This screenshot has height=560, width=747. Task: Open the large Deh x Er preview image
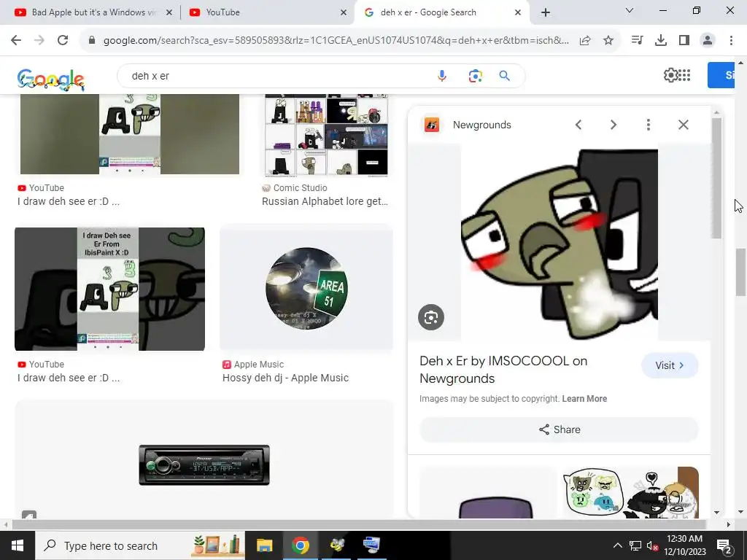560,244
